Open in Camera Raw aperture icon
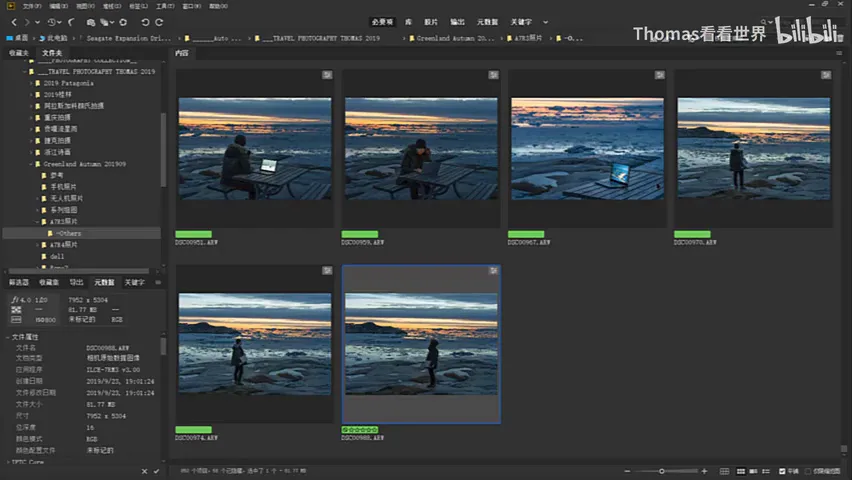Screen dimensions: 852x480 [123, 22]
